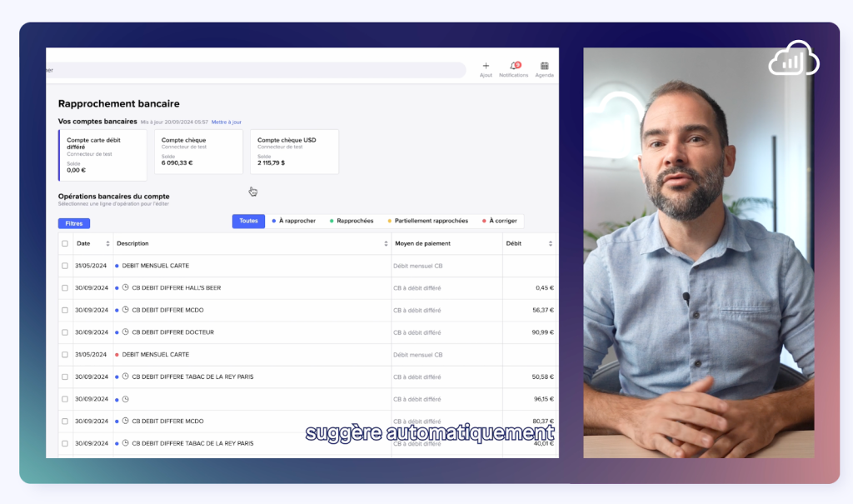Open the Agenda calendar icon
This screenshot has width=853, height=504.
544,66
